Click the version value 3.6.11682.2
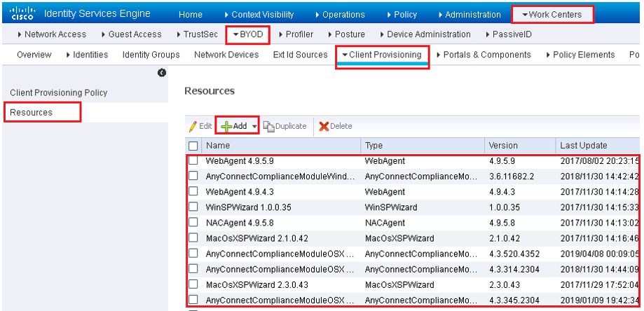Viewport: 644px width, 311px height. point(511,177)
